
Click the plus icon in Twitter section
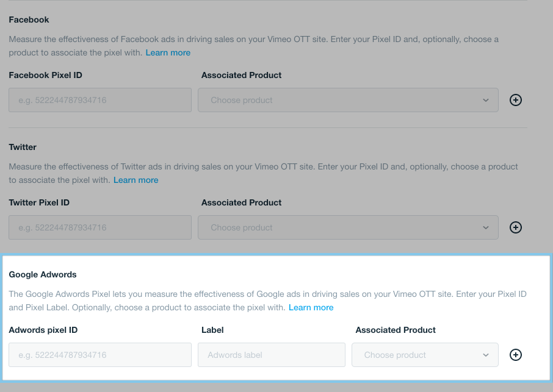[515, 227]
